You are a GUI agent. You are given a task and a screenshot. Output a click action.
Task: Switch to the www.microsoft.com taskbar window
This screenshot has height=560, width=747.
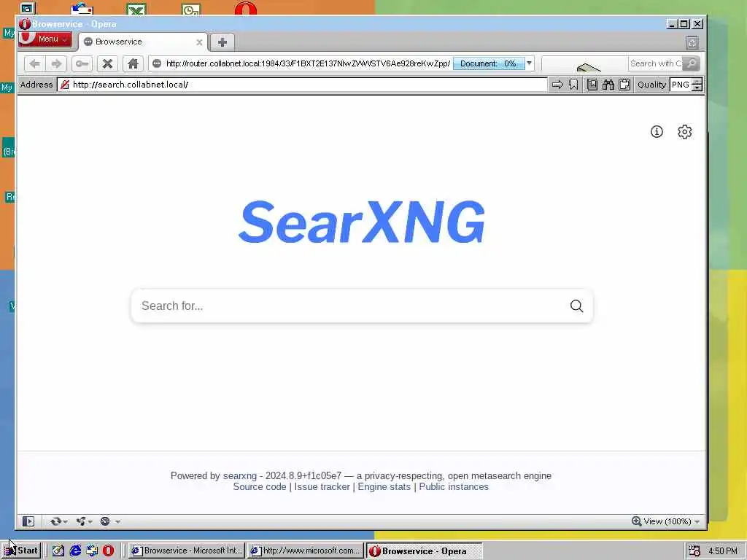[x=306, y=551]
